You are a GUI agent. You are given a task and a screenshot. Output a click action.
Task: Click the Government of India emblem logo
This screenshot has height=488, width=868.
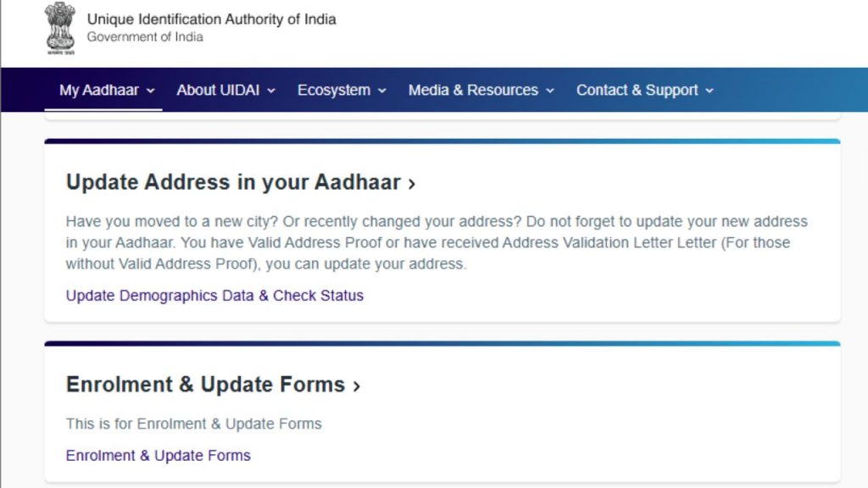click(60, 28)
